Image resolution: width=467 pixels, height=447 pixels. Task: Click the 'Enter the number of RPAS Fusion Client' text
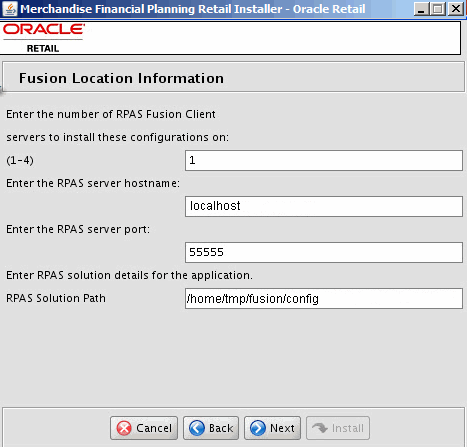click(x=111, y=114)
